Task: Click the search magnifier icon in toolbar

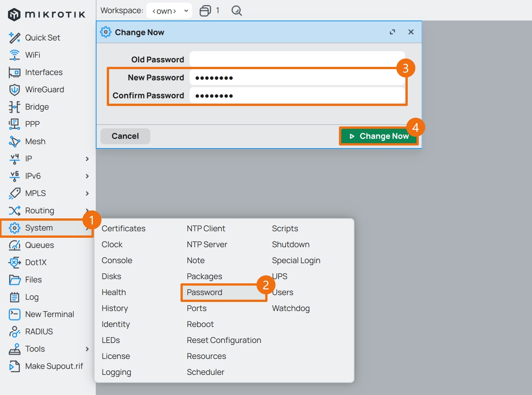Action: 236,11
